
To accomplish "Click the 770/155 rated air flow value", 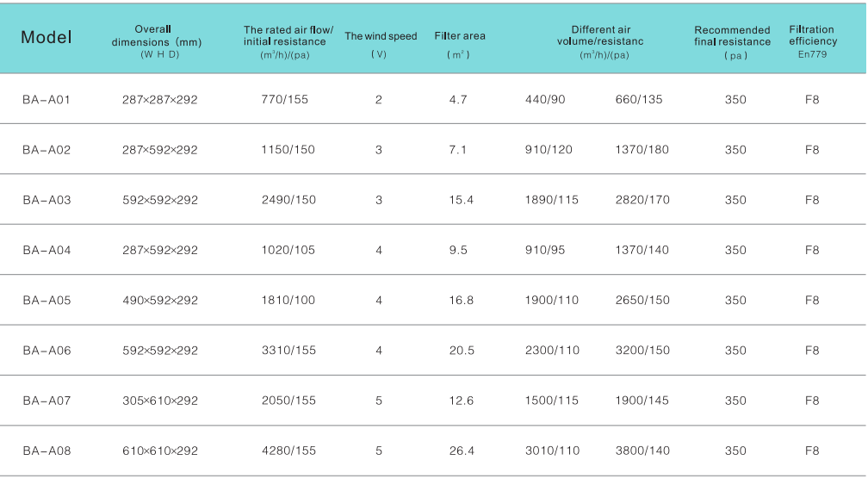I will tap(284, 99).
